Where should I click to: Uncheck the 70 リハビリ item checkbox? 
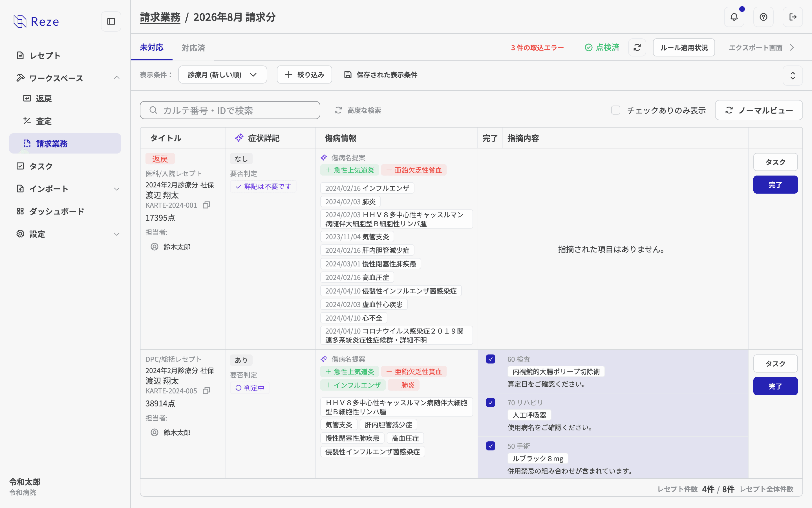tap(490, 402)
